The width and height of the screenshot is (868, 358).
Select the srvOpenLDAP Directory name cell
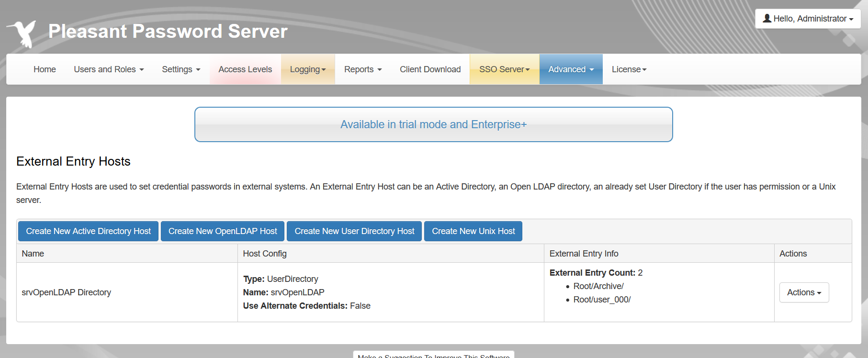127,292
